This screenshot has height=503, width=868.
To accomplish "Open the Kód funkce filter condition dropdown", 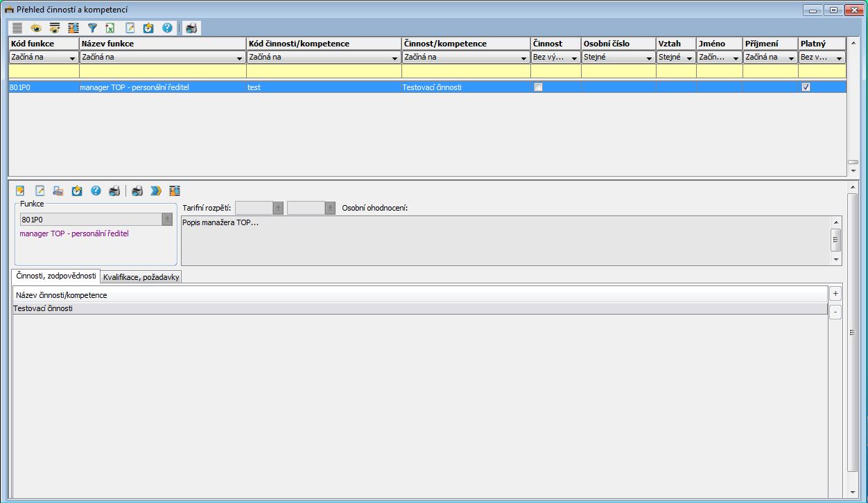I will click(72, 58).
